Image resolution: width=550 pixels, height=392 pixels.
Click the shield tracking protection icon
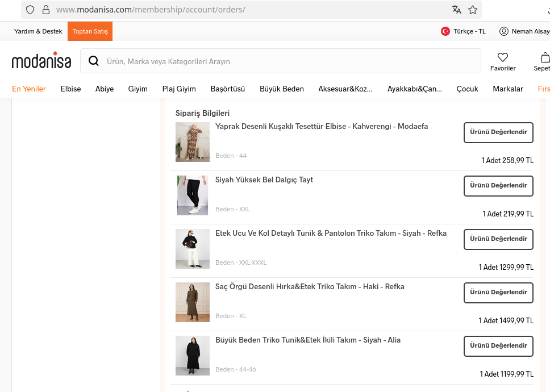point(30,10)
